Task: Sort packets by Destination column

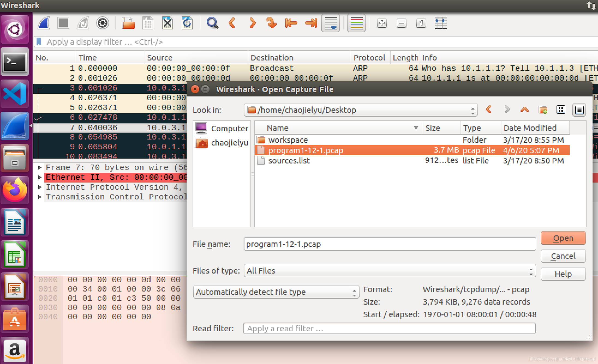Action: click(299, 57)
